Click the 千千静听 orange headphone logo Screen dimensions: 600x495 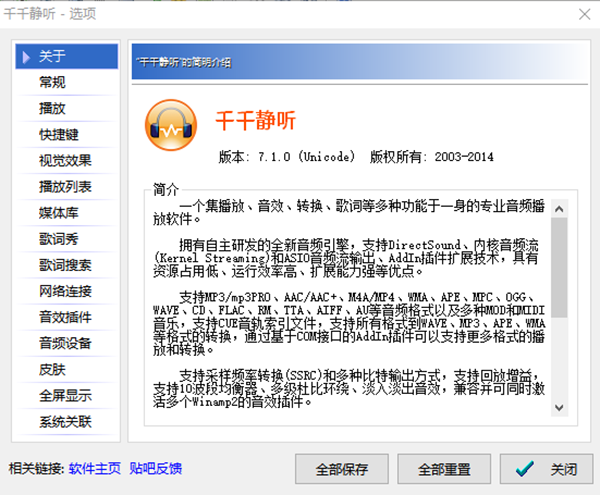170,123
